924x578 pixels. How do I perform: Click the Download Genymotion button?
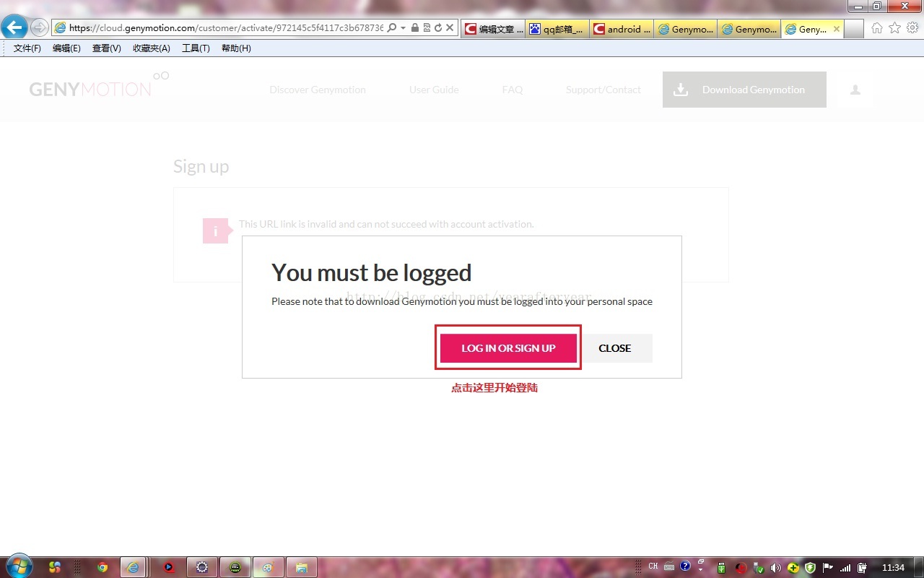click(744, 90)
